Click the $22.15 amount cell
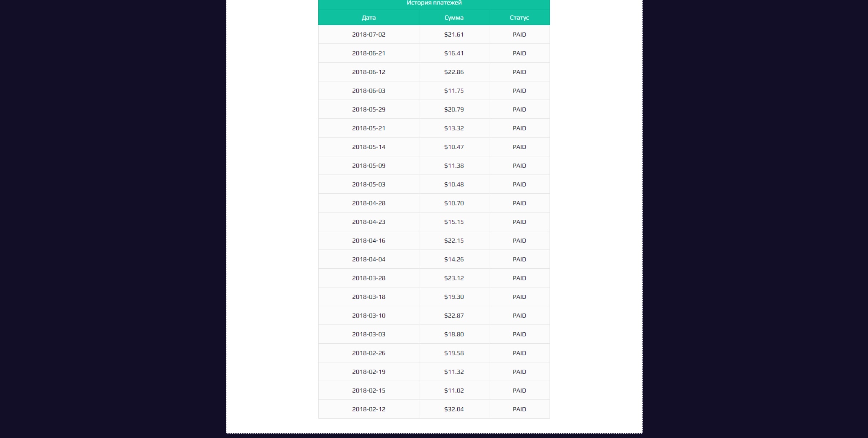 click(x=454, y=241)
